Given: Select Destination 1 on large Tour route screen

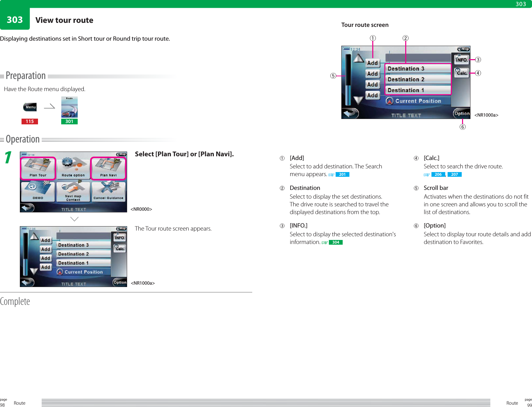Looking at the screenshot, I should pos(418,90).
